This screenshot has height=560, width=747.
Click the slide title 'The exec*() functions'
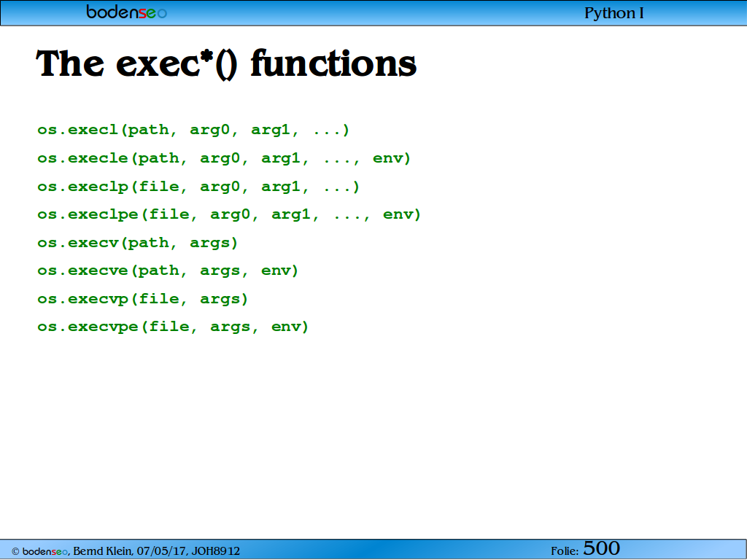pyautogui.click(x=226, y=64)
